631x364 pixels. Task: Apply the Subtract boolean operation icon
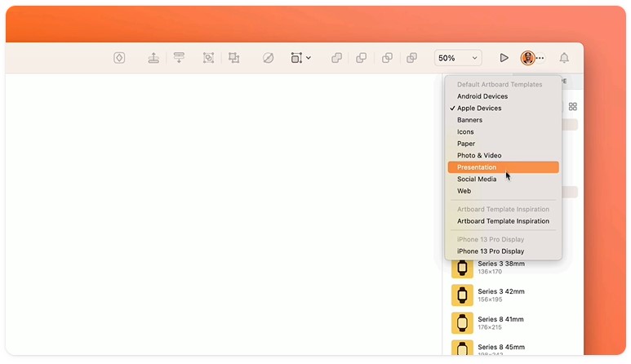362,58
